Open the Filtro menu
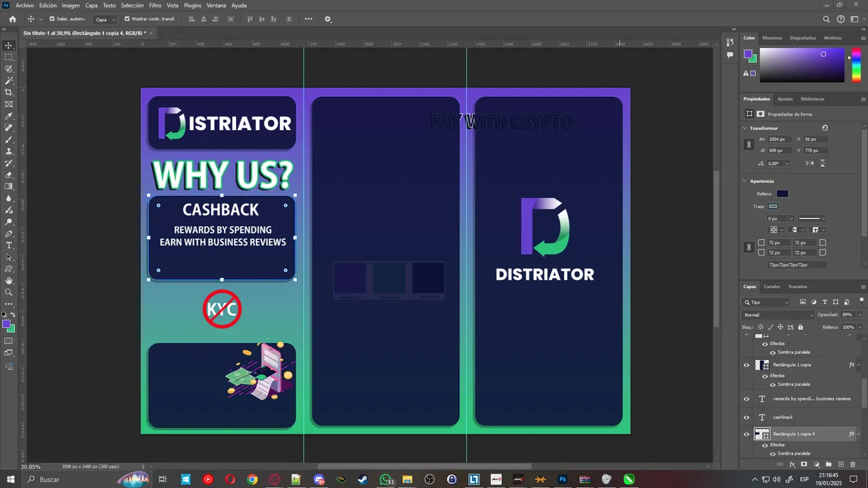The width and height of the screenshot is (868, 488). coord(155,5)
